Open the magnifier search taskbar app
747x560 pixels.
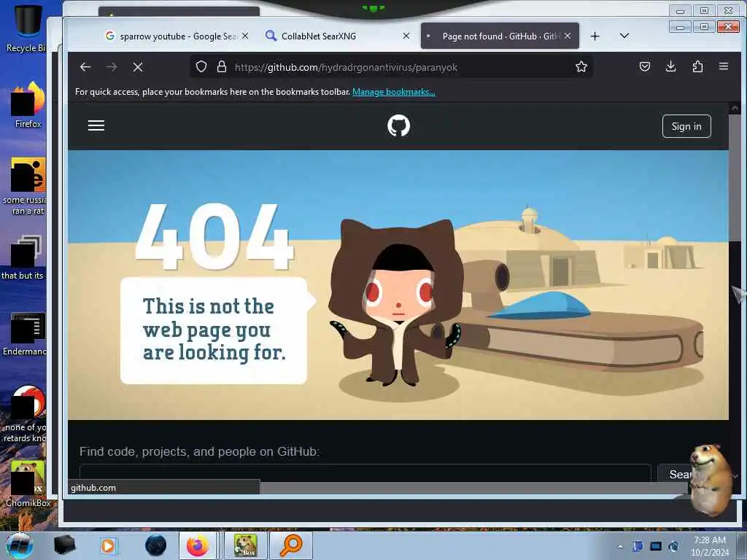pyautogui.click(x=291, y=545)
